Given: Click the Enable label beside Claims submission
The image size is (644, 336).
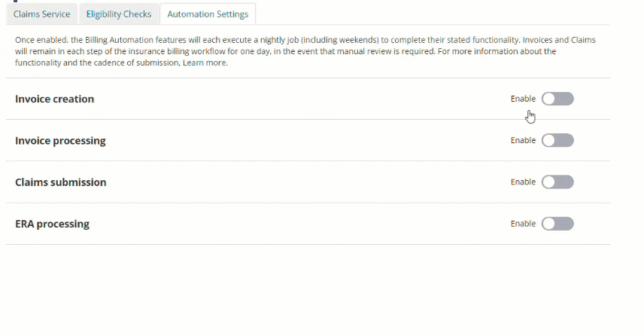Looking at the screenshot, I should (523, 182).
